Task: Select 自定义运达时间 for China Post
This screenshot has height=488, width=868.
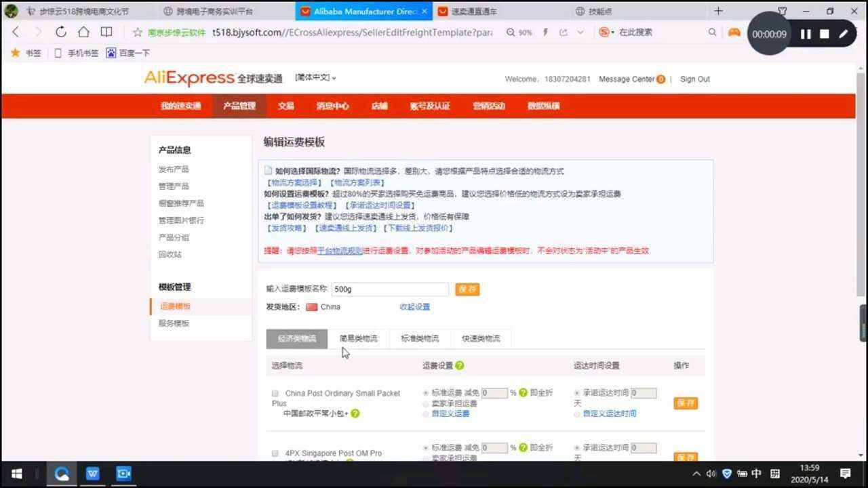Action: pyautogui.click(x=577, y=413)
